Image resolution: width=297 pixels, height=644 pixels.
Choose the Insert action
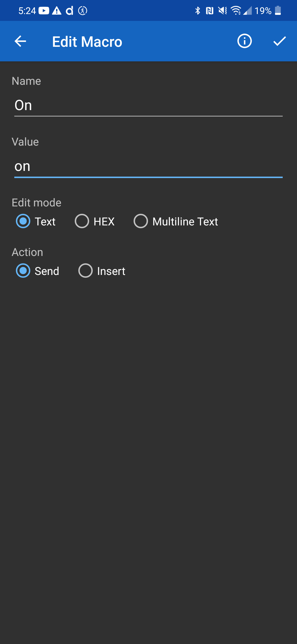pos(86,271)
